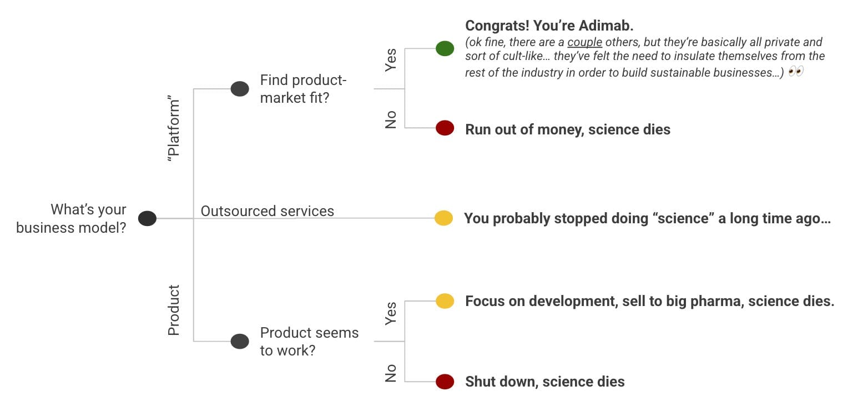Click the "What's your business model?" question text
The height and width of the screenshot is (411, 868).
pyautogui.click(x=72, y=219)
